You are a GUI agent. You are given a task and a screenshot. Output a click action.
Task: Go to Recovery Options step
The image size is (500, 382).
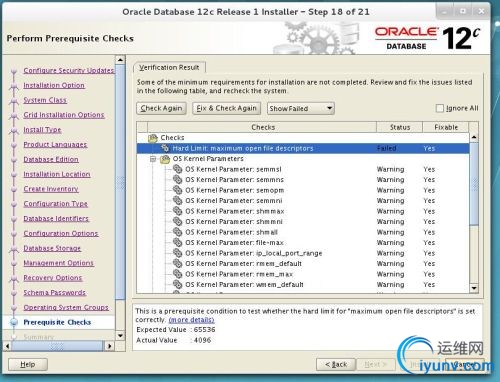(53, 278)
